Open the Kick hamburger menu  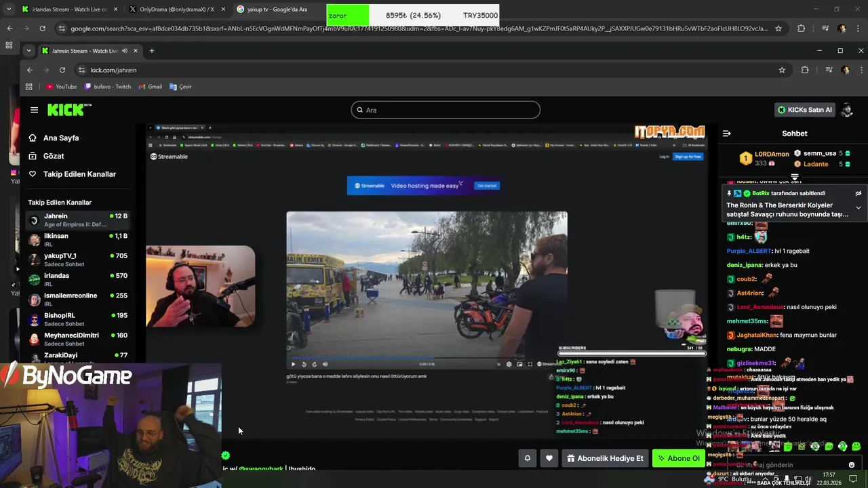tap(34, 110)
